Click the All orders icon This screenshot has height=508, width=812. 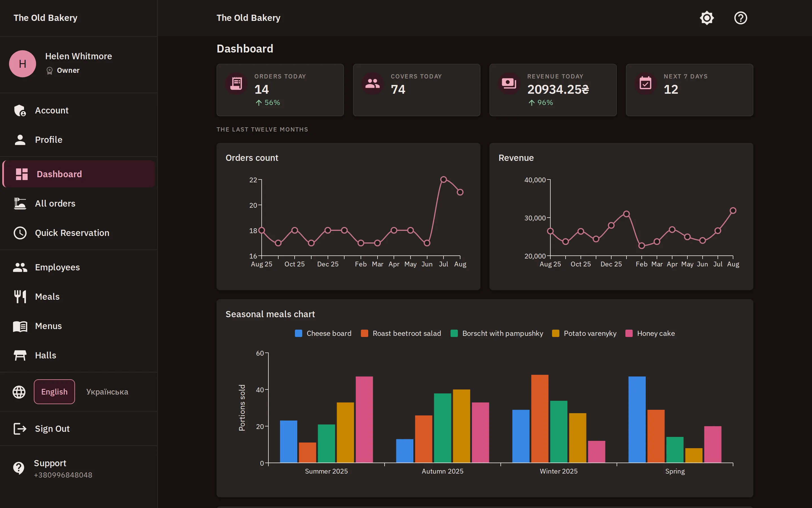20,203
